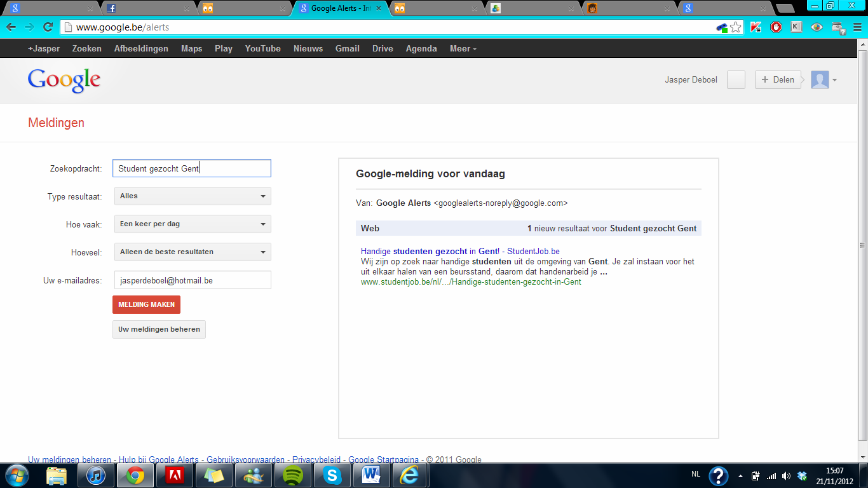Screen dimensions: 868x488
Task: Show hidden system tray icons
Action: pyautogui.click(x=740, y=475)
